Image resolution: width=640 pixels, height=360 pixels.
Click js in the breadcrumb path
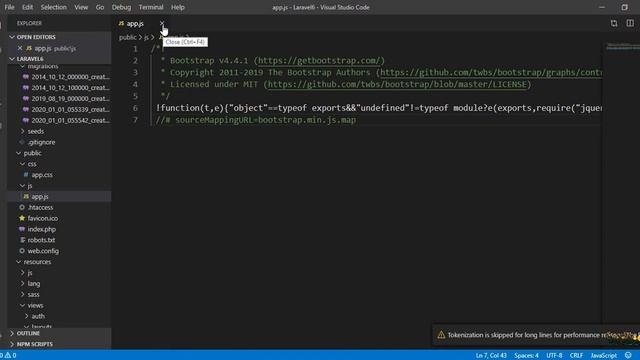click(x=146, y=37)
